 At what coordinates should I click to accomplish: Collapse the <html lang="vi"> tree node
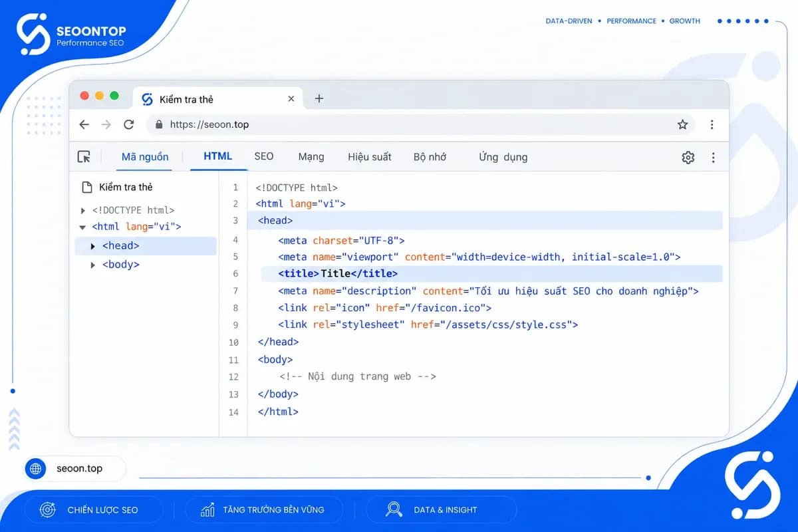pos(82,227)
